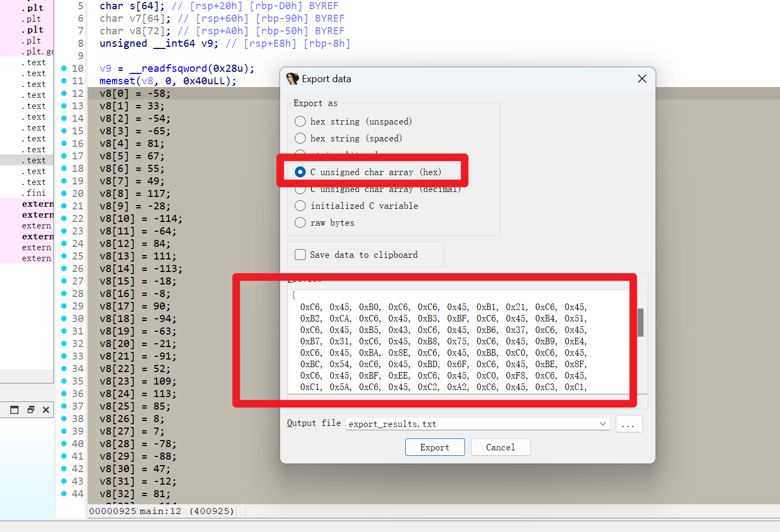Click the IDA icon in Export data title bar
This screenshot has width=780, height=532.
coord(293,79)
